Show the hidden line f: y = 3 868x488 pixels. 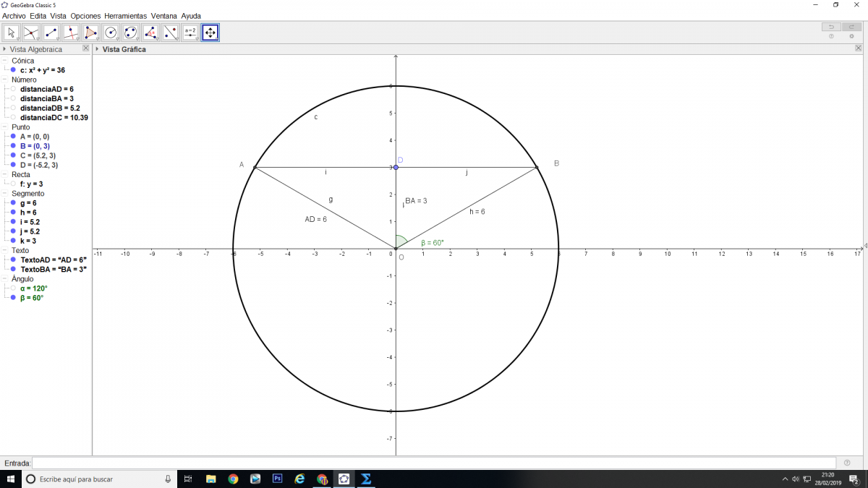(13, 184)
